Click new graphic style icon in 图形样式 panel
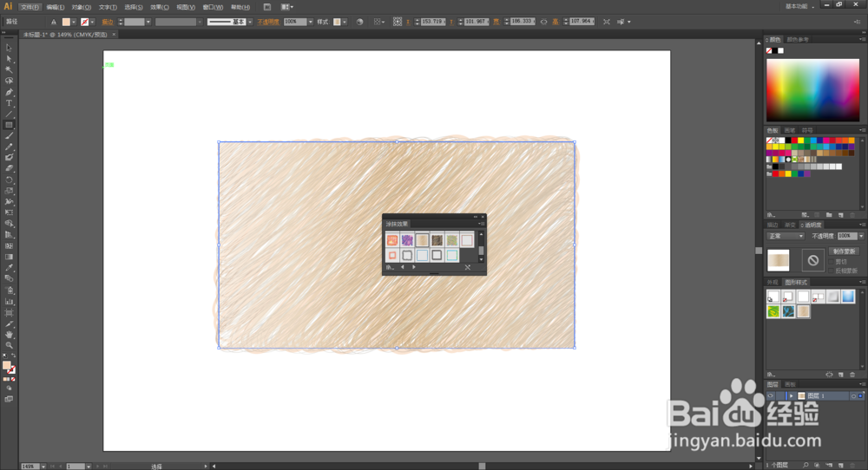The height and width of the screenshot is (470, 868). pos(841,375)
